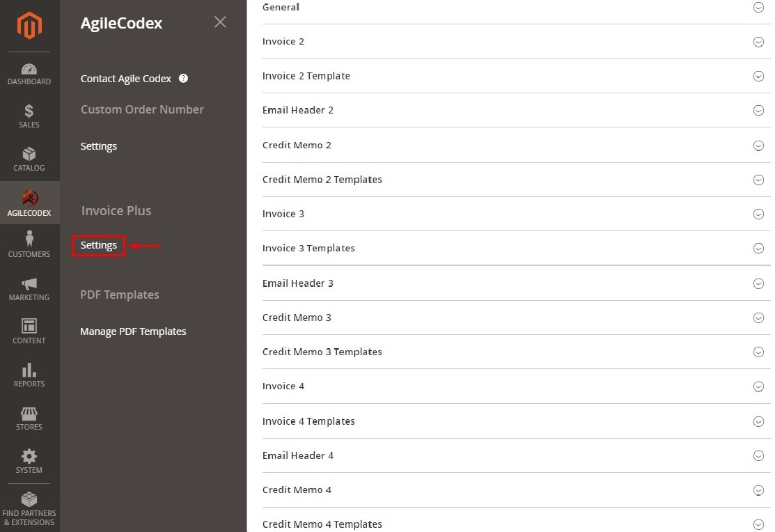Viewport: 775px width, 532px height.
Task: Click the Invoice 4 section title
Action: tap(283, 386)
